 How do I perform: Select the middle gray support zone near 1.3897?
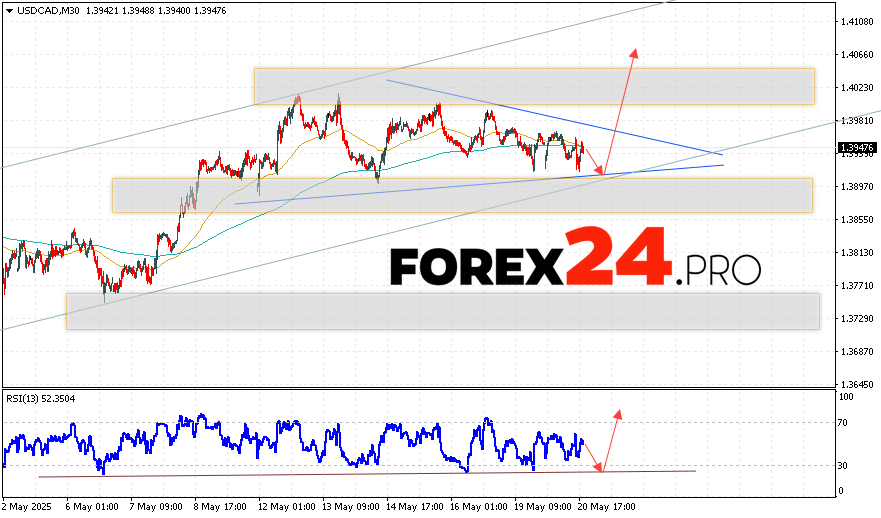click(461, 195)
